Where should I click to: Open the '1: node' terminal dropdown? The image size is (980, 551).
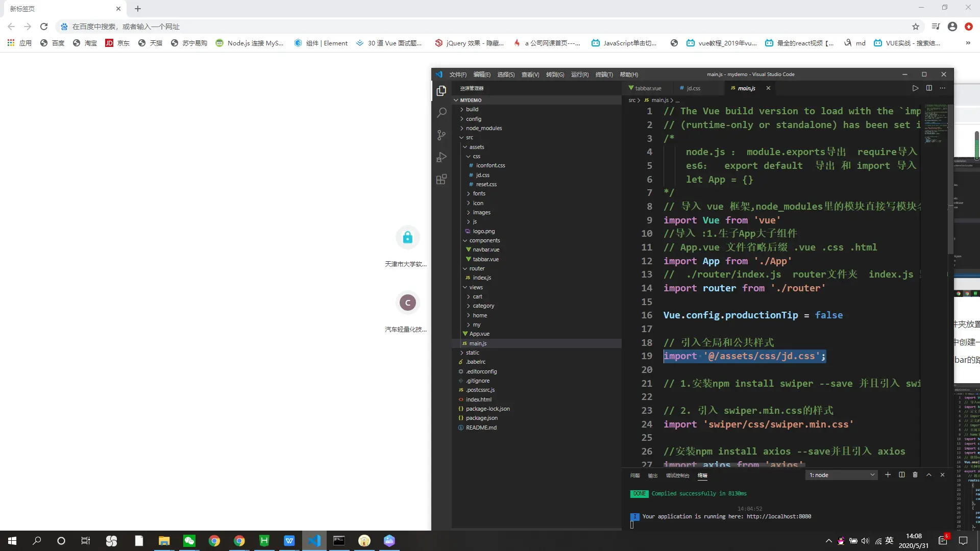(x=842, y=475)
